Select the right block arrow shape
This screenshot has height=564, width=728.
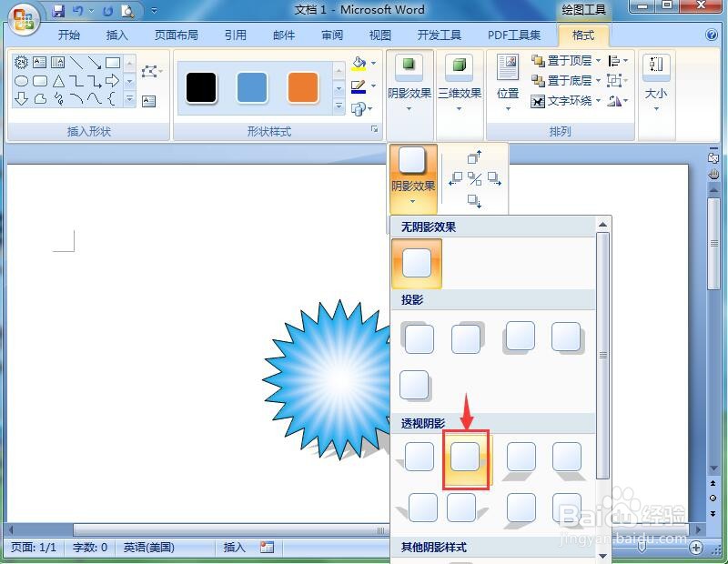coord(112,81)
